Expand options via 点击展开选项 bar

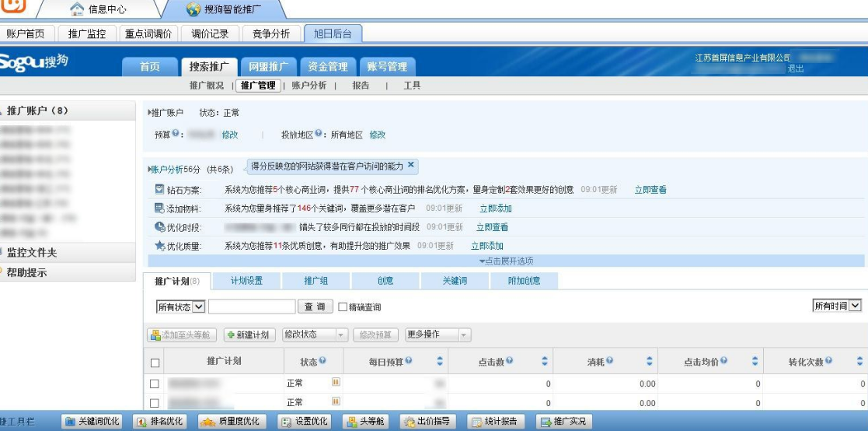[x=506, y=261]
